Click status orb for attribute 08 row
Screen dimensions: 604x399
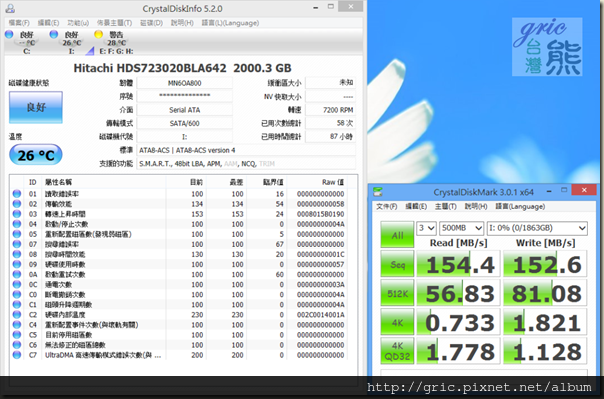tap(17, 254)
